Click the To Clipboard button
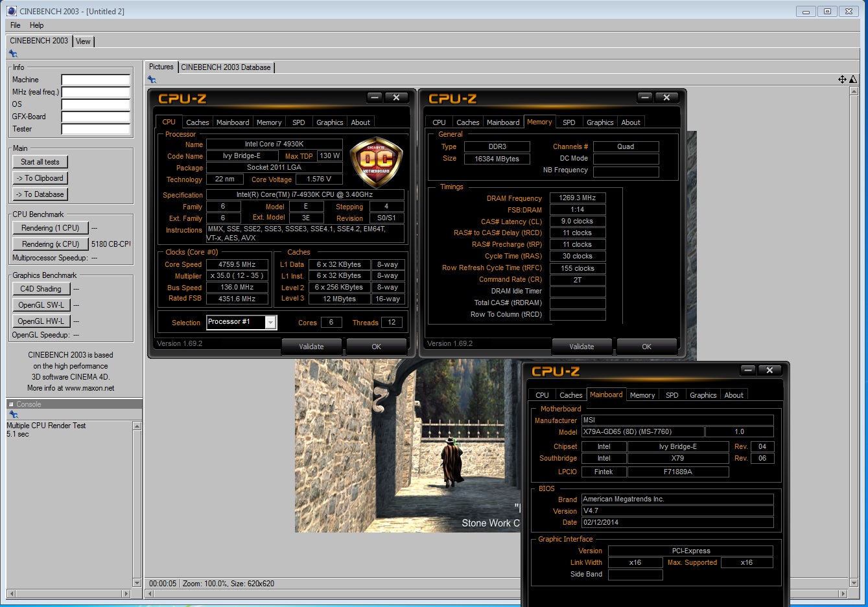The image size is (868, 607). 40,178
